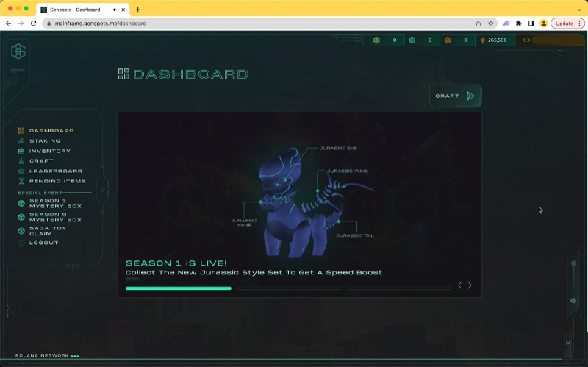Click the share page icon
This screenshot has width=588, height=367.
pyautogui.click(x=478, y=24)
